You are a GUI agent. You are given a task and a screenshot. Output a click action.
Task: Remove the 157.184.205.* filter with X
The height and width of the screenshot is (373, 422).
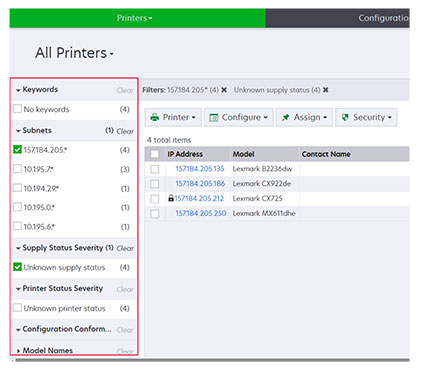pyautogui.click(x=224, y=90)
